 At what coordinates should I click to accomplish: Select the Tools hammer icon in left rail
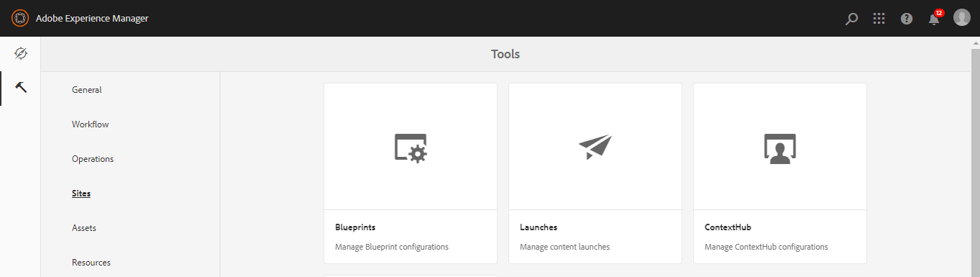click(x=20, y=88)
